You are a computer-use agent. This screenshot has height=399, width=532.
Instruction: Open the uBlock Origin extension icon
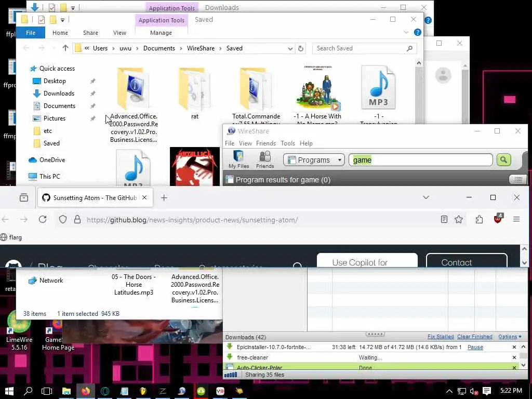click(498, 219)
